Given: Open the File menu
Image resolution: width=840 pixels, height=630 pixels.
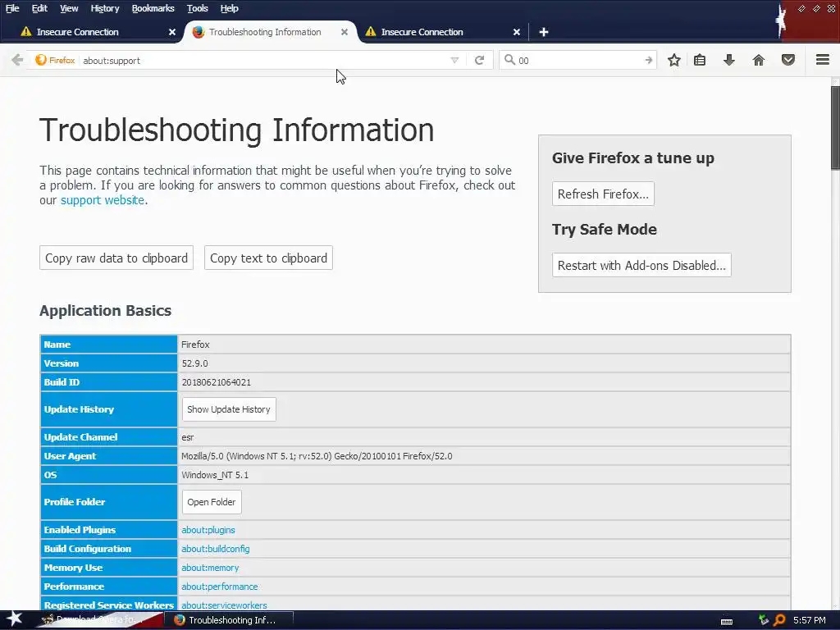Looking at the screenshot, I should coord(12,8).
